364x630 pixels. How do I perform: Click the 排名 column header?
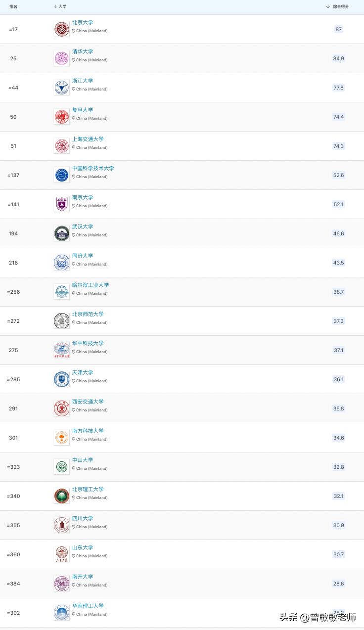click(x=13, y=6)
